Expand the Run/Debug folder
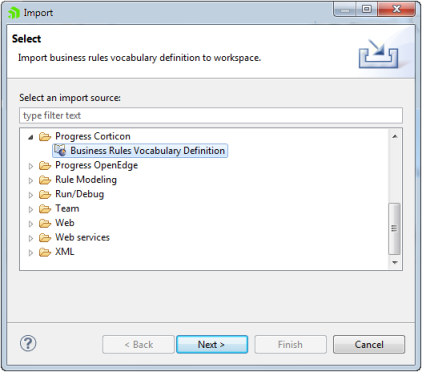Screen dimensions: 422x372 pyautogui.click(x=31, y=195)
